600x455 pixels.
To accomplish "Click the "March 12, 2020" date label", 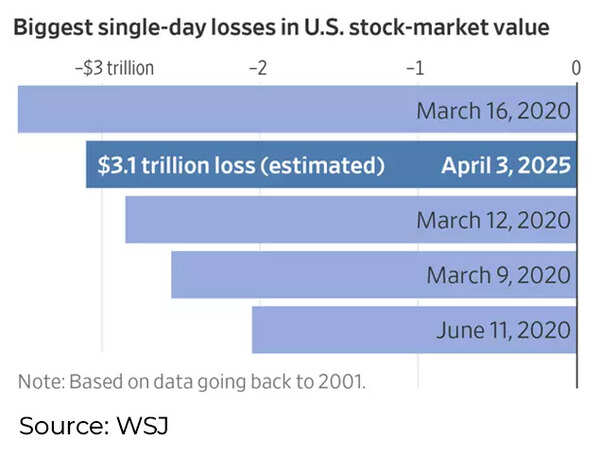I will [494, 220].
